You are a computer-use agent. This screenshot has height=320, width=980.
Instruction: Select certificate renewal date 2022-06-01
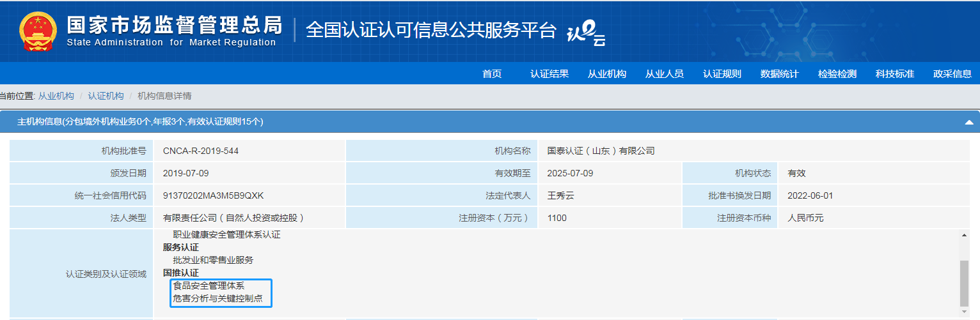point(810,195)
